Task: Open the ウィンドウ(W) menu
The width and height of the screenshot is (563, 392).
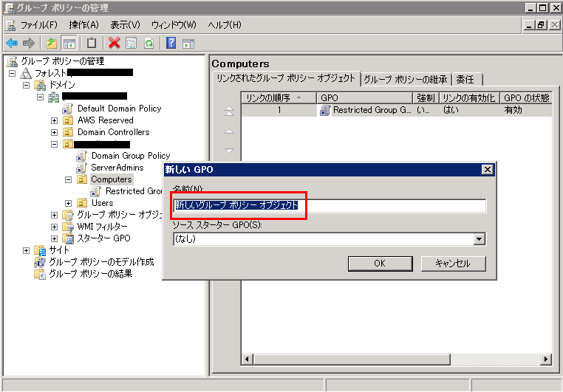Action: point(174,25)
